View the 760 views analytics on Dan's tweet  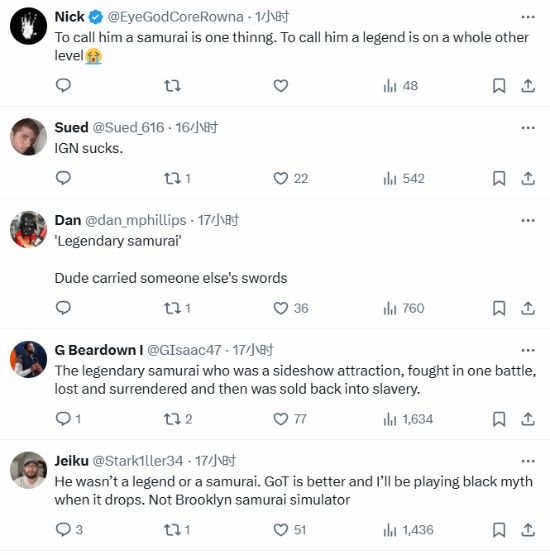[404, 308]
